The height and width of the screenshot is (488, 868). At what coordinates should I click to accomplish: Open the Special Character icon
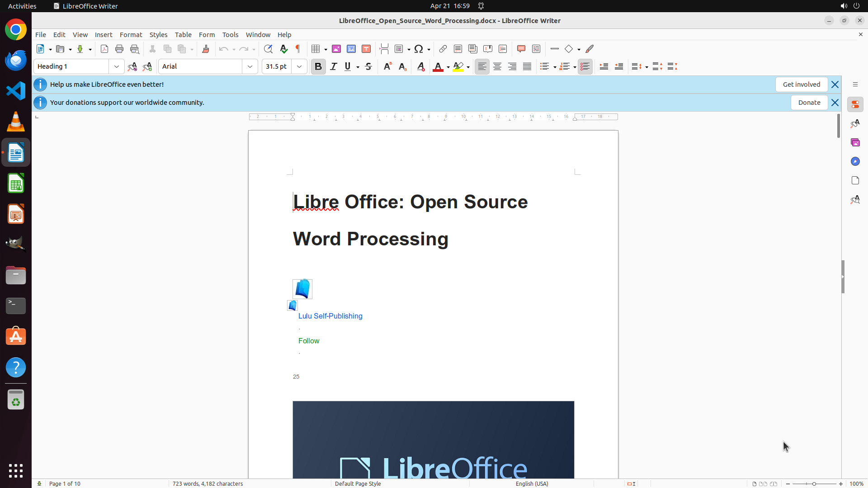419,49
